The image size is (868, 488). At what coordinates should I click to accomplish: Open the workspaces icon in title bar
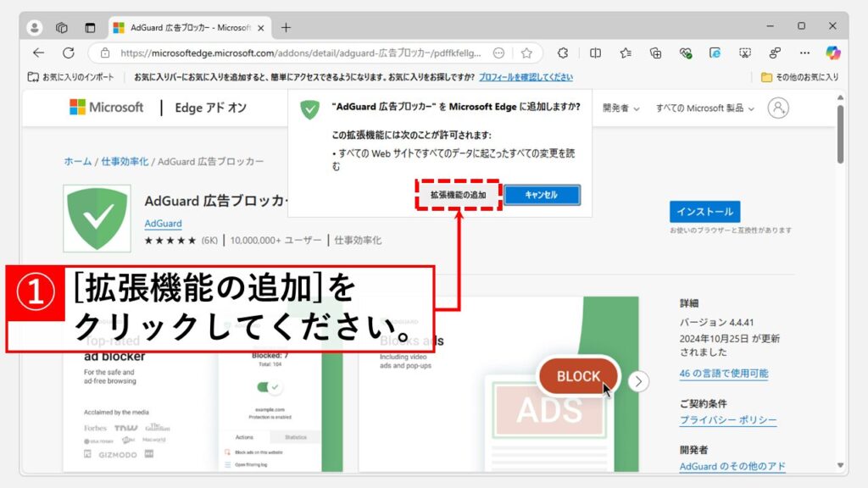(x=62, y=27)
